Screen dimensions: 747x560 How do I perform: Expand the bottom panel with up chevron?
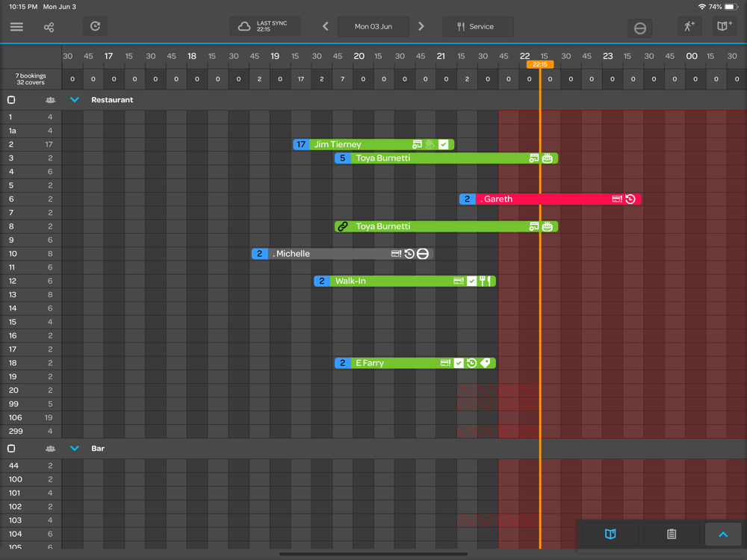point(722,534)
